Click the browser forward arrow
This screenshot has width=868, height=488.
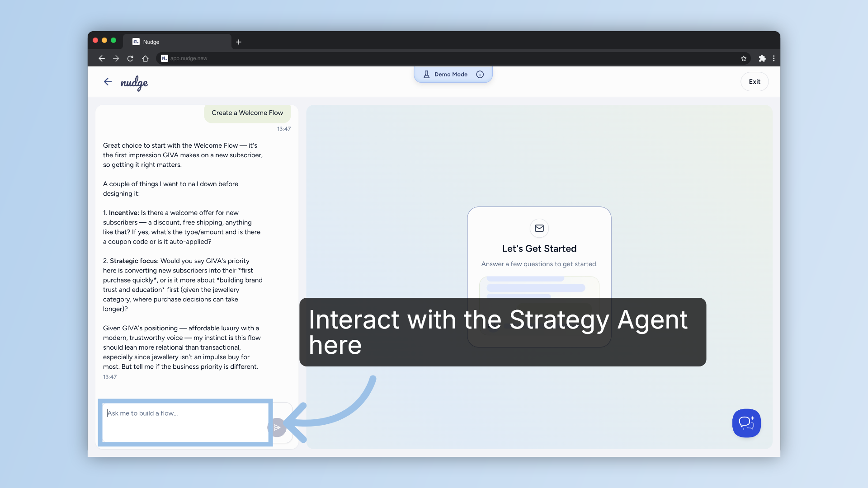click(116, 58)
